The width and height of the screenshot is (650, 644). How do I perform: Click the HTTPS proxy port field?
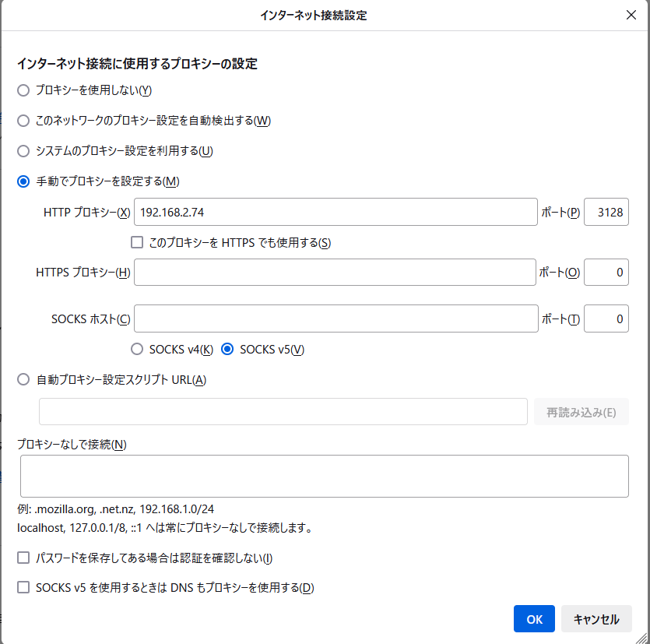pyautogui.click(x=606, y=273)
